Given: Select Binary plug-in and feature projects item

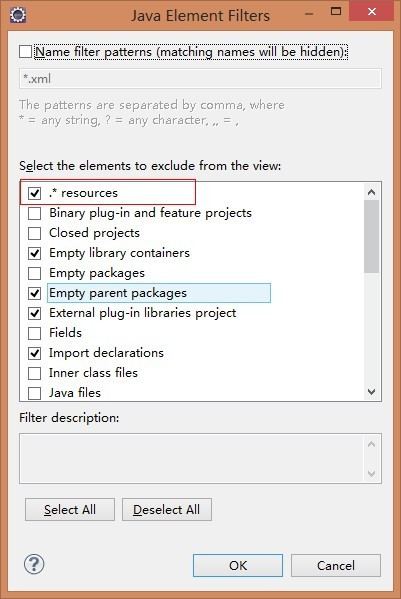Looking at the screenshot, I should pos(150,213).
